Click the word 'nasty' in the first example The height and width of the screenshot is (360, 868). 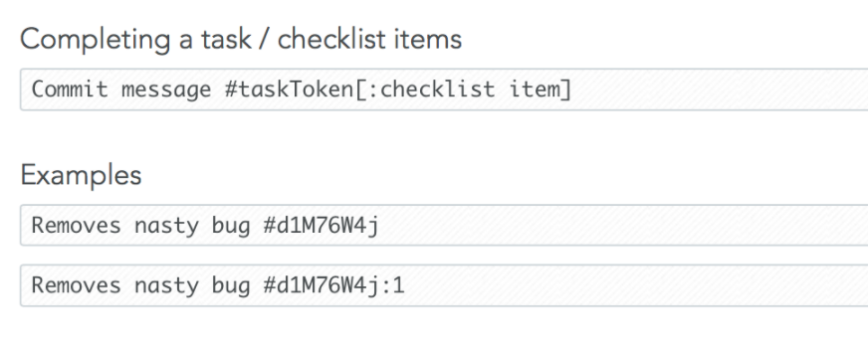(x=166, y=226)
